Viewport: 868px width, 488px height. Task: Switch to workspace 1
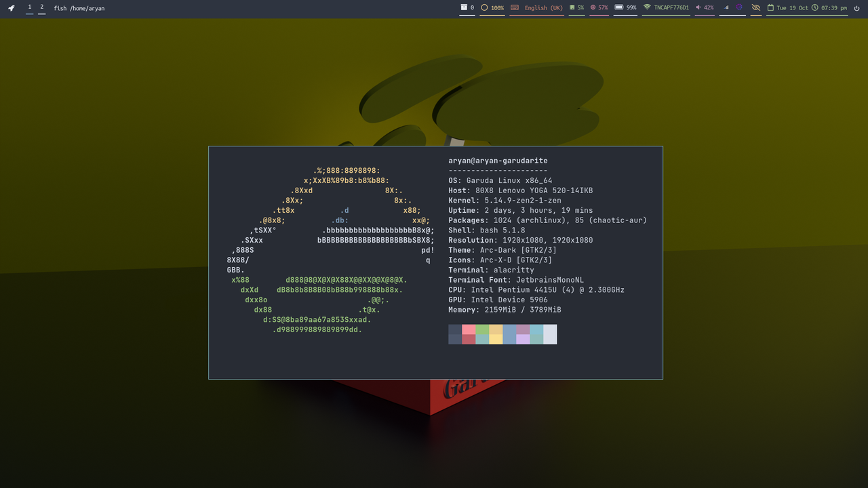(30, 7)
